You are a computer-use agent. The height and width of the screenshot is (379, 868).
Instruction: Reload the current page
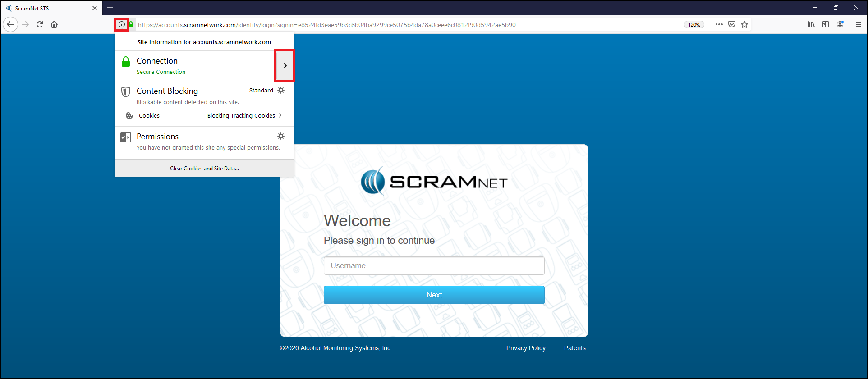click(x=40, y=24)
